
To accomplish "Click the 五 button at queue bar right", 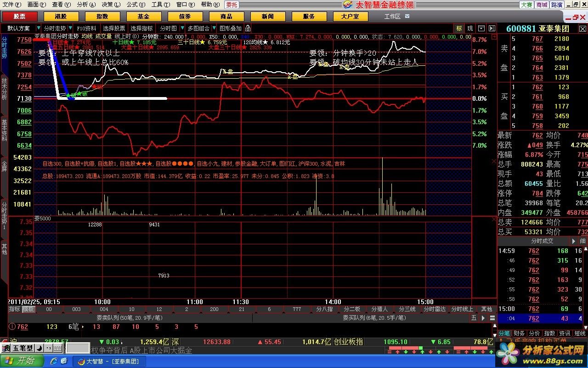I will (x=474, y=318).
